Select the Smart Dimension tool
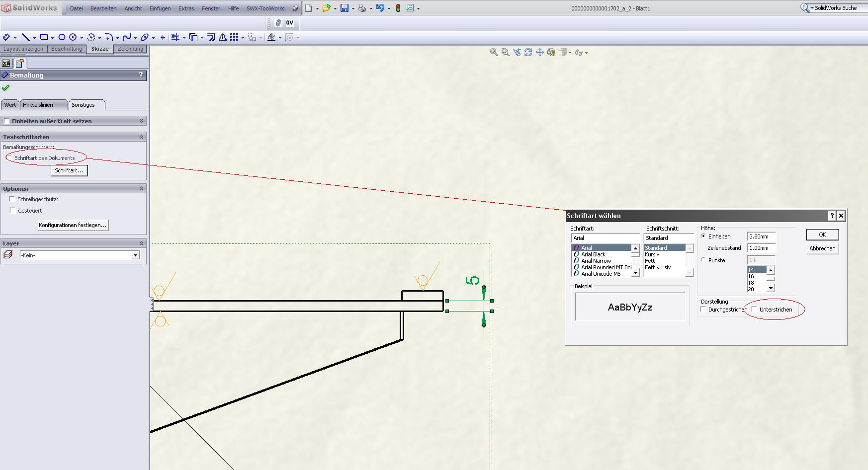This screenshot has height=470, width=868. pos(6,37)
